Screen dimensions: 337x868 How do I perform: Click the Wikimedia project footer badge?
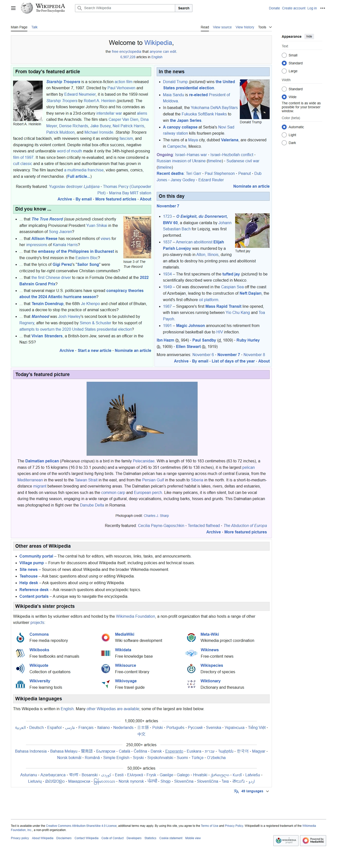coord(286,840)
